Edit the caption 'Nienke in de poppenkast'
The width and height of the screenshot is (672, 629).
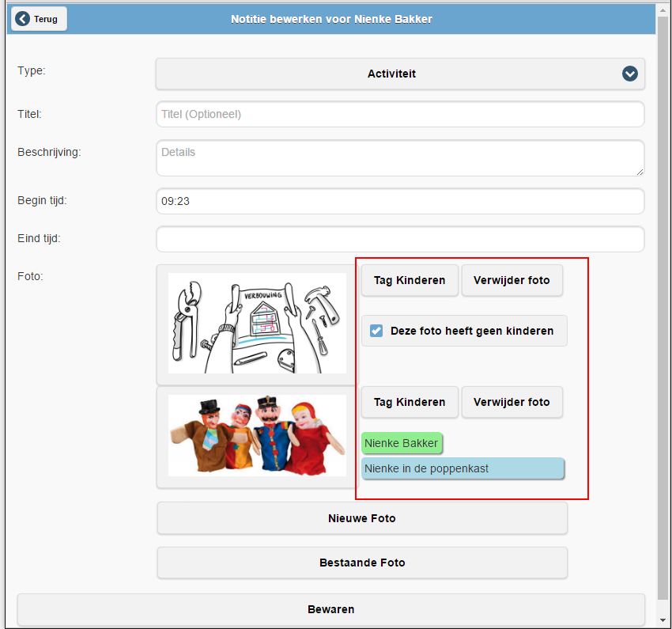(462, 468)
